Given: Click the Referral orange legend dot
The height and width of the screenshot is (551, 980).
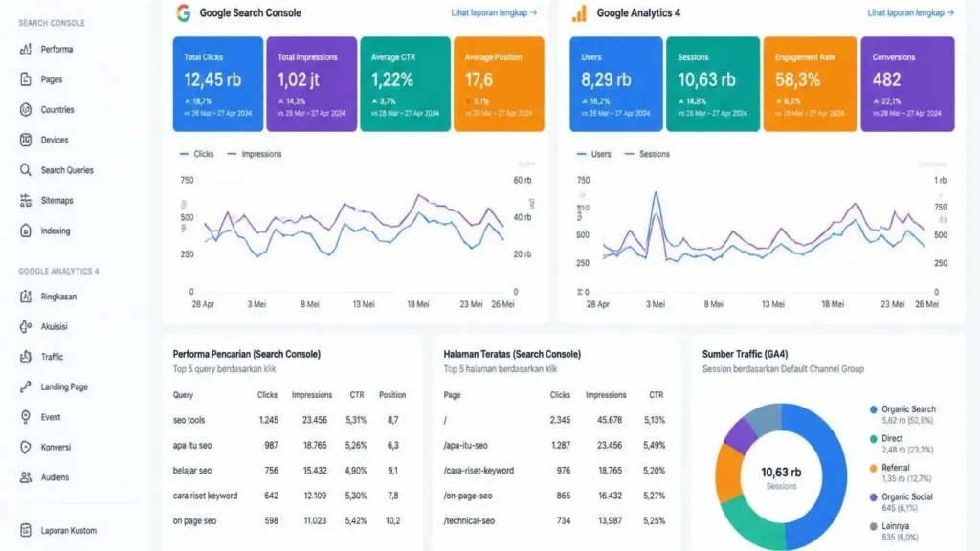Looking at the screenshot, I should (x=873, y=469).
